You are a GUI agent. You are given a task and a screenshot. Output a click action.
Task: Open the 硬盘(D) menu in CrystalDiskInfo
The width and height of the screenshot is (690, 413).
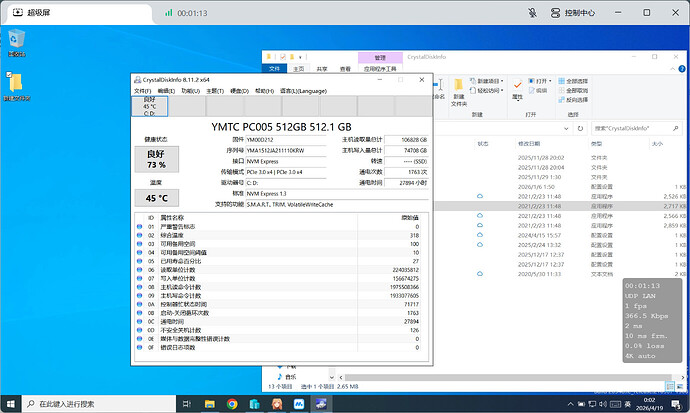tap(239, 91)
